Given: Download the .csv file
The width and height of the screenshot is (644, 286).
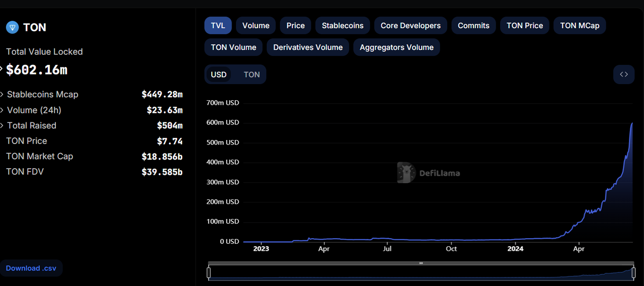Looking at the screenshot, I should [x=31, y=268].
